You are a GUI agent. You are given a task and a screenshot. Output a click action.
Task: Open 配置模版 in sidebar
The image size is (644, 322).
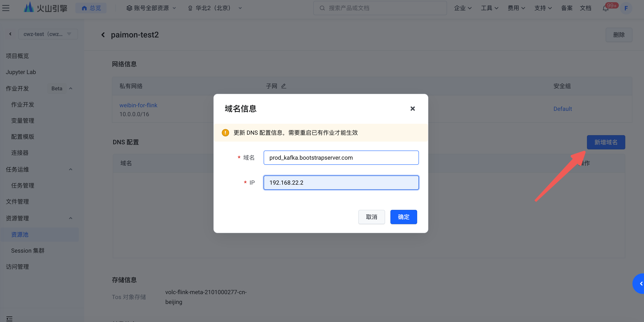(23, 137)
